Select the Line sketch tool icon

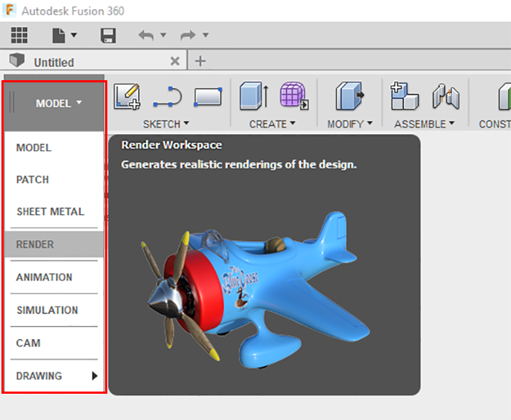point(167,96)
